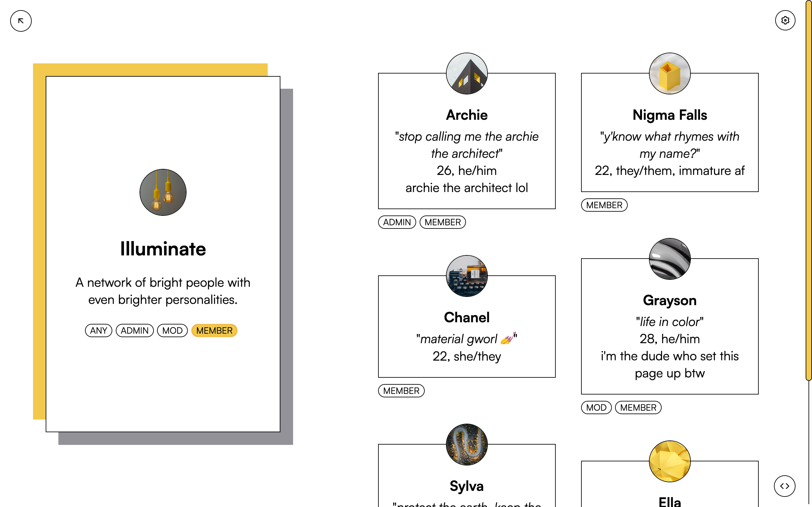The height and width of the screenshot is (507, 812).
Task: Click Grayson's grayscale avatar
Action: point(669,259)
